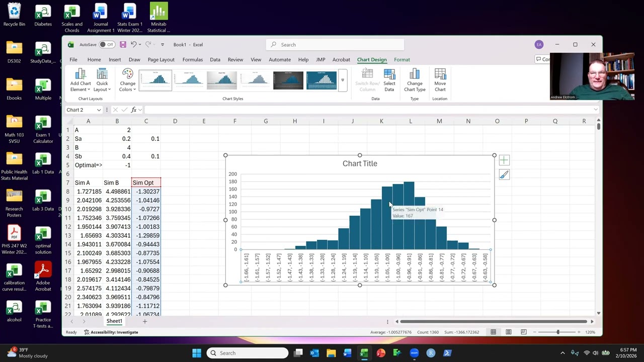Switch to Normal view icon
644x362 pixels.
coord(493,332)
